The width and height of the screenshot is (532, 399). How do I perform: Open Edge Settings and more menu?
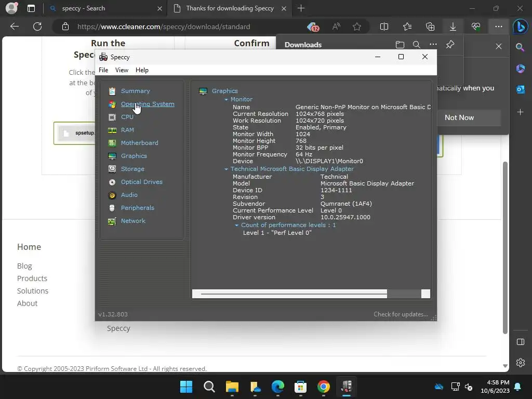pos(498,26)
